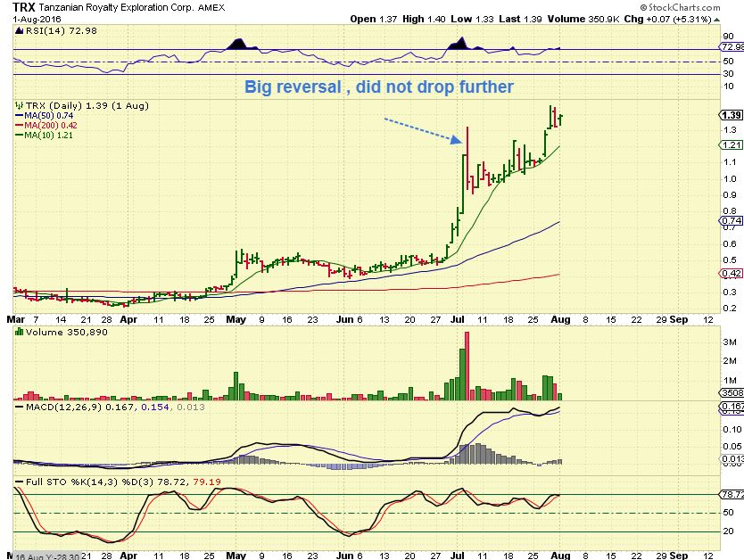Image resolution: width=744 pixels, height=560 pixels.
Task: Click the RSI(14) 72.98 indicator label
Action: pos(61,31)
